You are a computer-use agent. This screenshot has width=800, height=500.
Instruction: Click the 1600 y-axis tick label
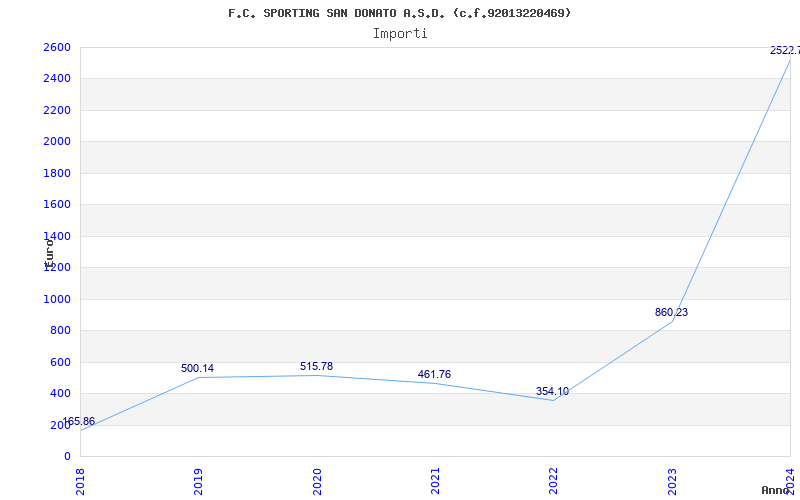[57, 205]
